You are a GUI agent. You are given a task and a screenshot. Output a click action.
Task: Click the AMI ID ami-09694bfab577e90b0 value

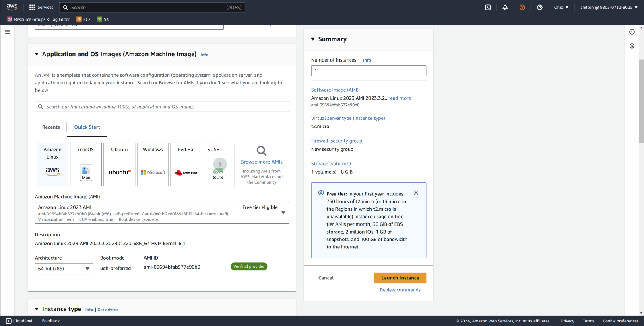[172, 267]
